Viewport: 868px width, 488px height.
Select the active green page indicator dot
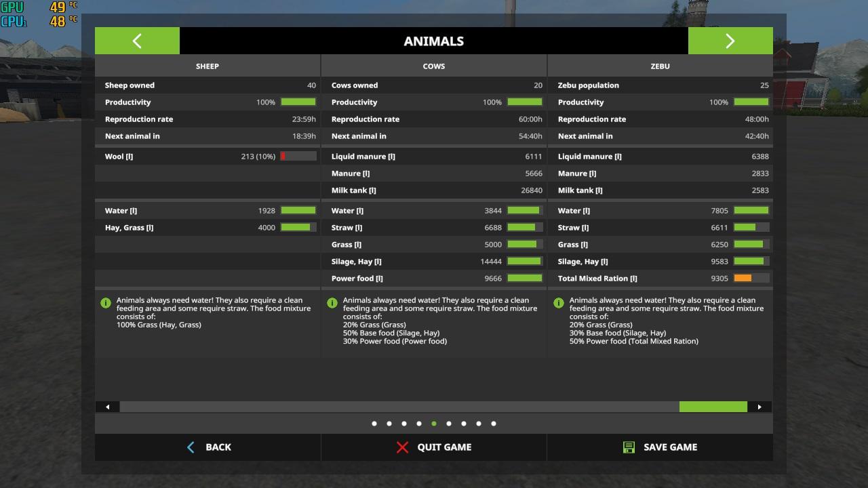point(434,424)
